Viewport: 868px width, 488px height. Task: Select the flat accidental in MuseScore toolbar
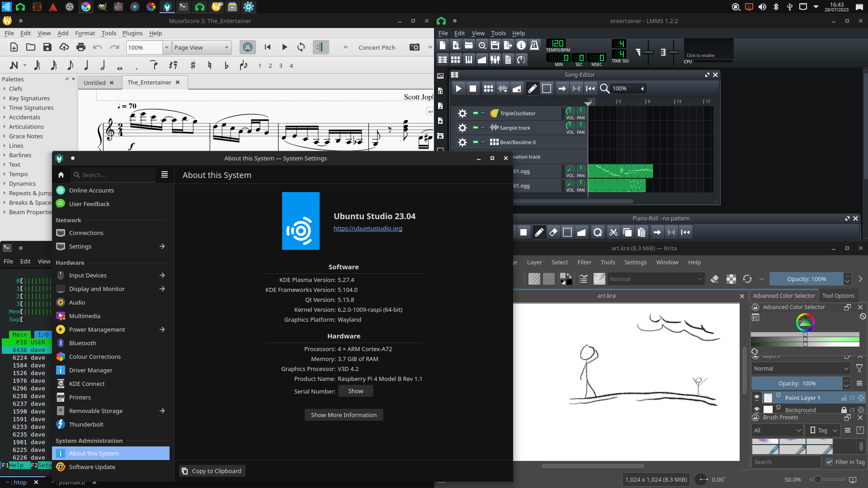click(x=226, y=66)
